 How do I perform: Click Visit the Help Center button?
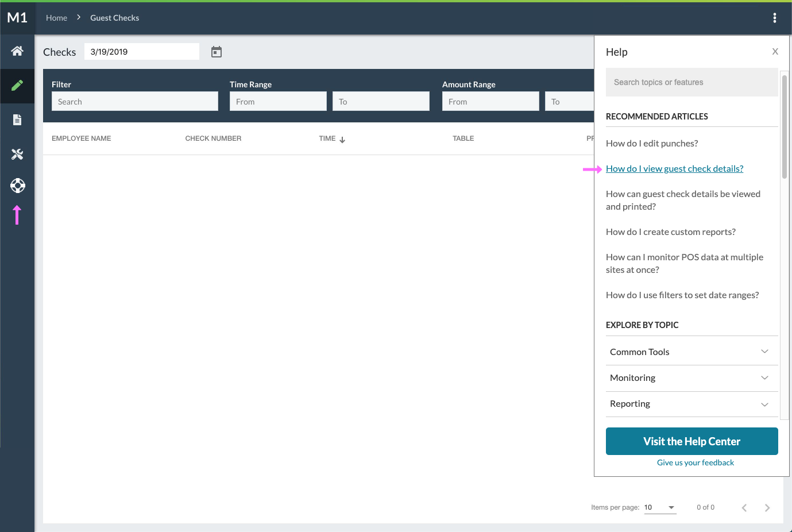692,441
